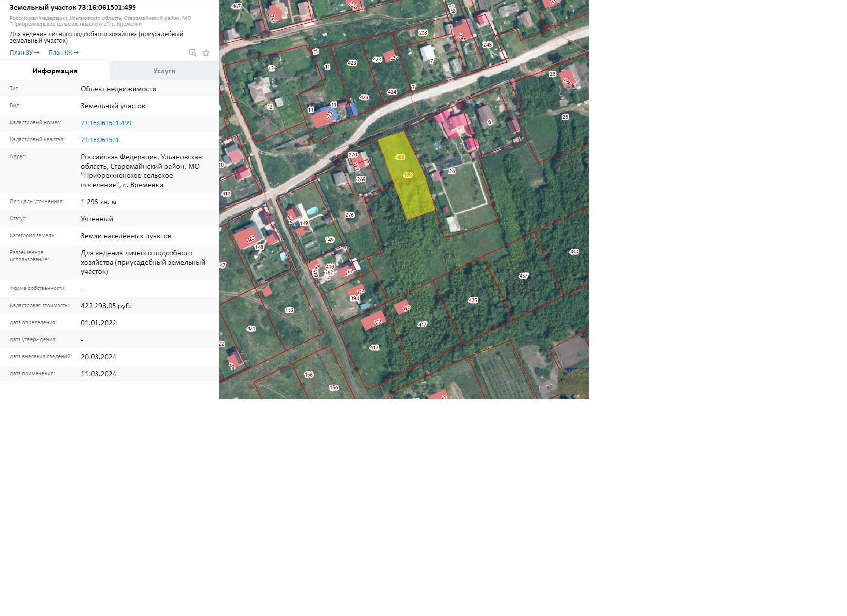Click the 'Земельный участок' Вид value
Image resolution: width=847 pixels, height=616 pixels.
(x=113, y=106)
